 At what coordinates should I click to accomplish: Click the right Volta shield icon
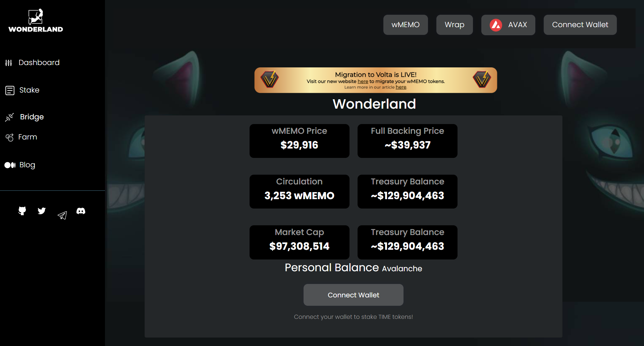click(x=482, y=79)
